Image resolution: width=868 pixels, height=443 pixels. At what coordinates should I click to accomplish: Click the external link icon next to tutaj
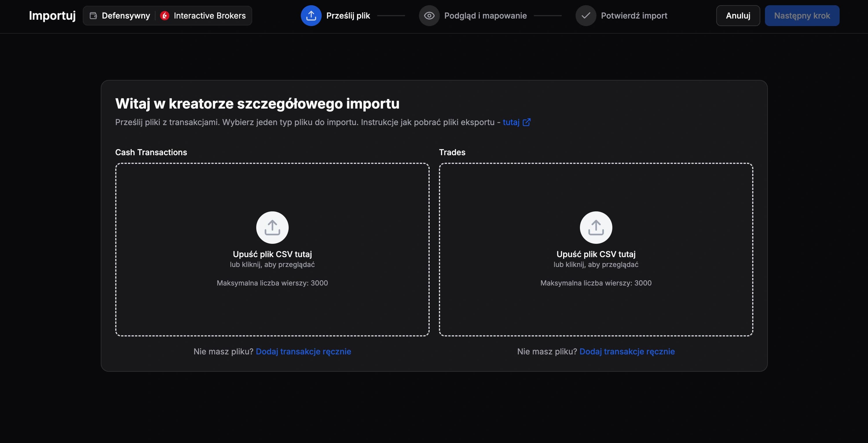tap(527, 122)
